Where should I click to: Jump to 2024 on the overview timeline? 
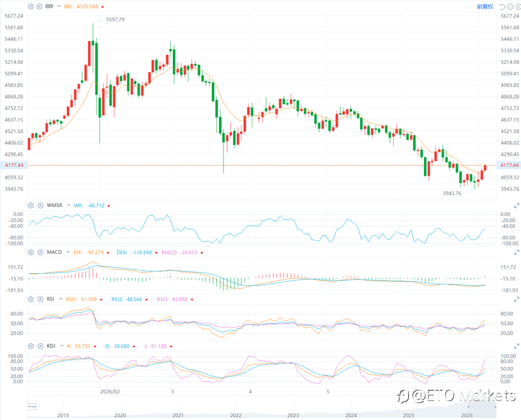pyautogui.click(x=351, y=415)
